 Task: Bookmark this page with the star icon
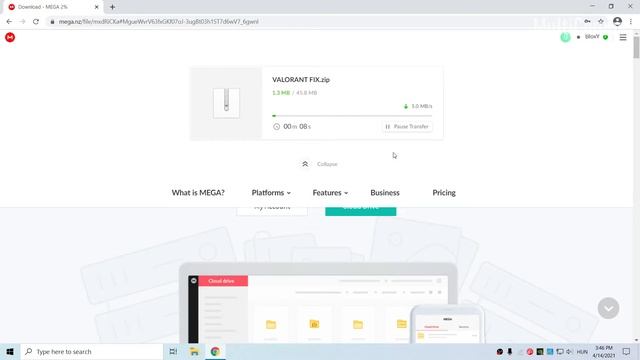pos(601,21)
